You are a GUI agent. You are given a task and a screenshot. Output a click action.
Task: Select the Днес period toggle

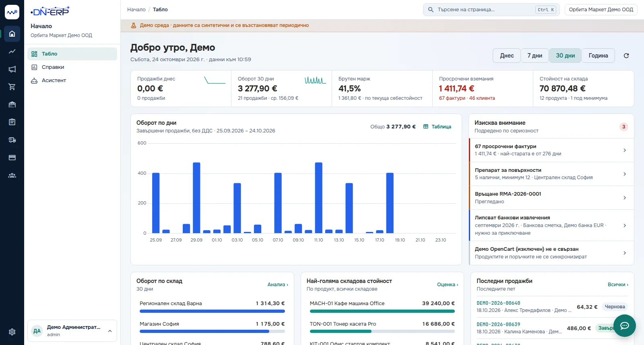[x=507, y=56]
